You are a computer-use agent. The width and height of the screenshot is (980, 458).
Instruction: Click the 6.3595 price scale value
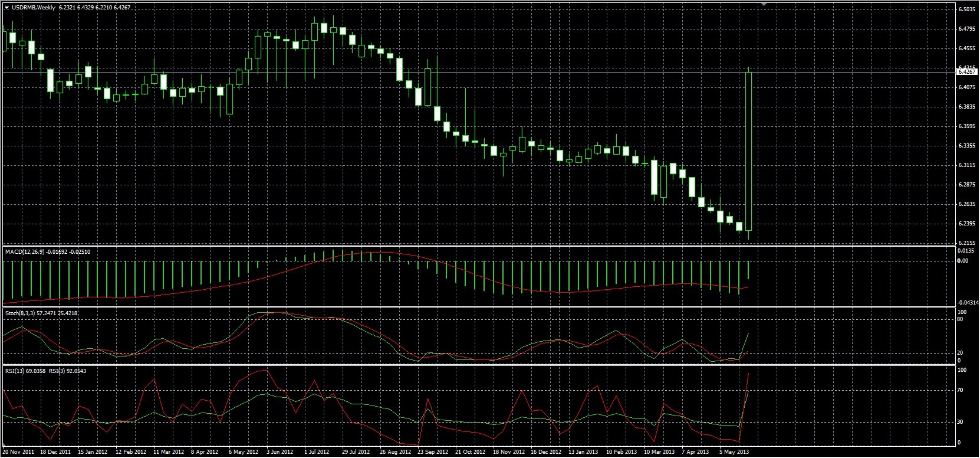(x=966, y=126)
